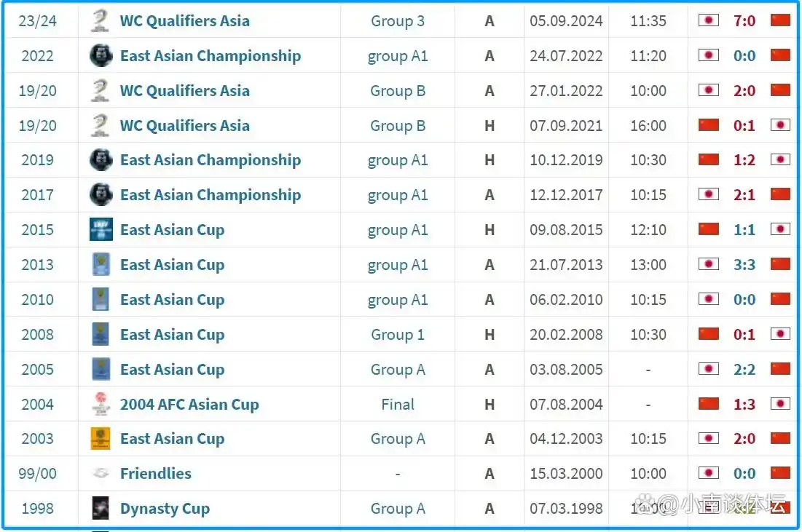
Task: Click the East Asian Cup logo for 2015
Action: pyautogui.click(x=101, y=229)
